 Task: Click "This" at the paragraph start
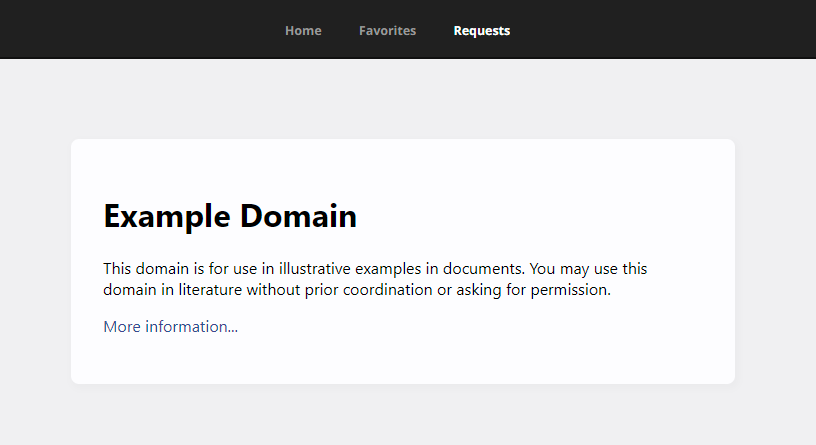117,269
